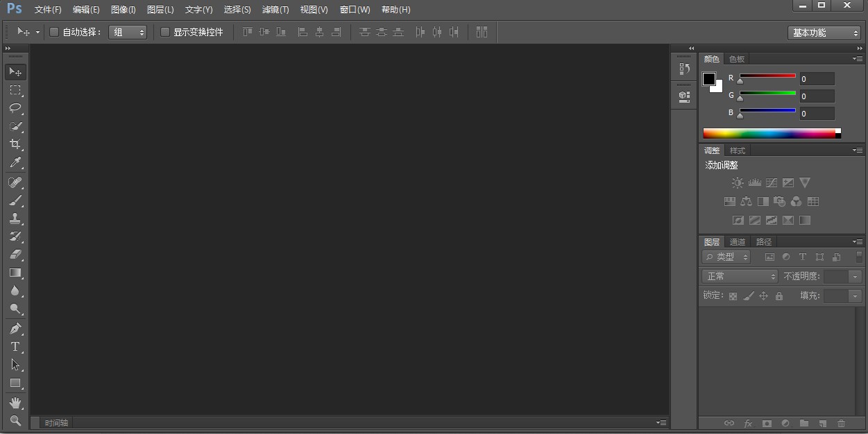Toggle adjustment layer filter in Layers panel
The height and width of the screenshot is (434, 868).
coord(786,257)
